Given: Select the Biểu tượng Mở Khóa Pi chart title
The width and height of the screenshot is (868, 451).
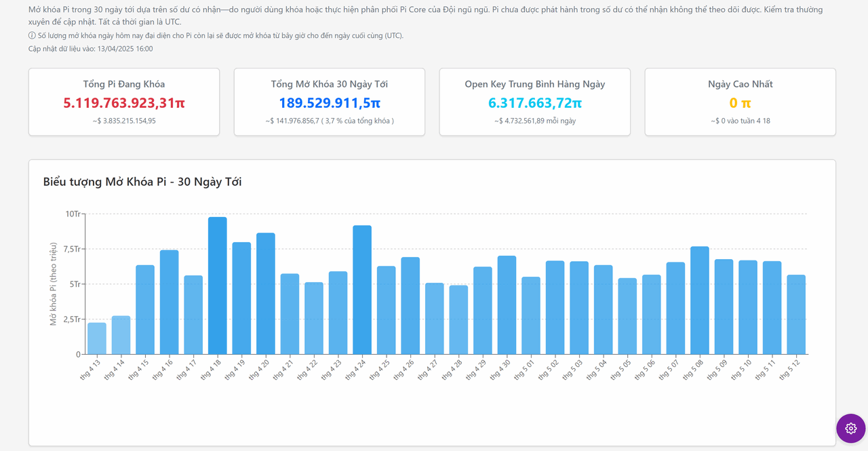Looking at the screenshot, I should point(142,182).
